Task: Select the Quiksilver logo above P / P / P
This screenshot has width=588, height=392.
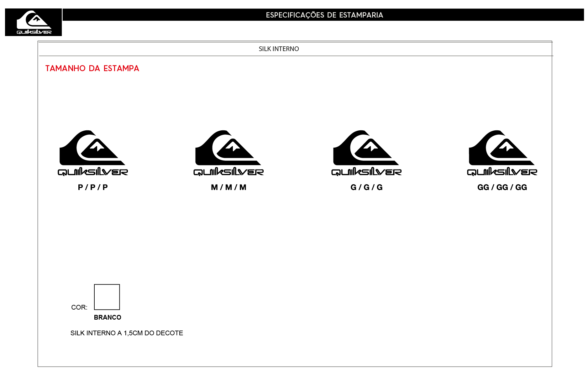Action: 93,153
